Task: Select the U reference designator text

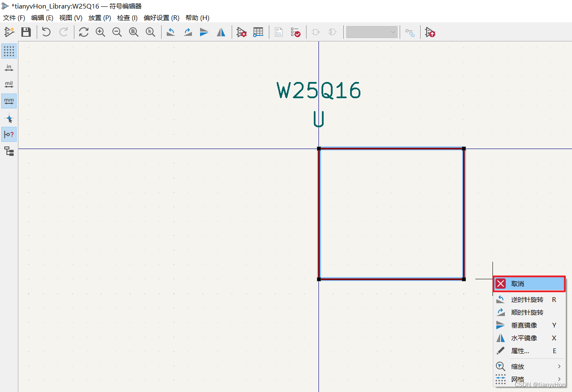Action: (319, 119)
